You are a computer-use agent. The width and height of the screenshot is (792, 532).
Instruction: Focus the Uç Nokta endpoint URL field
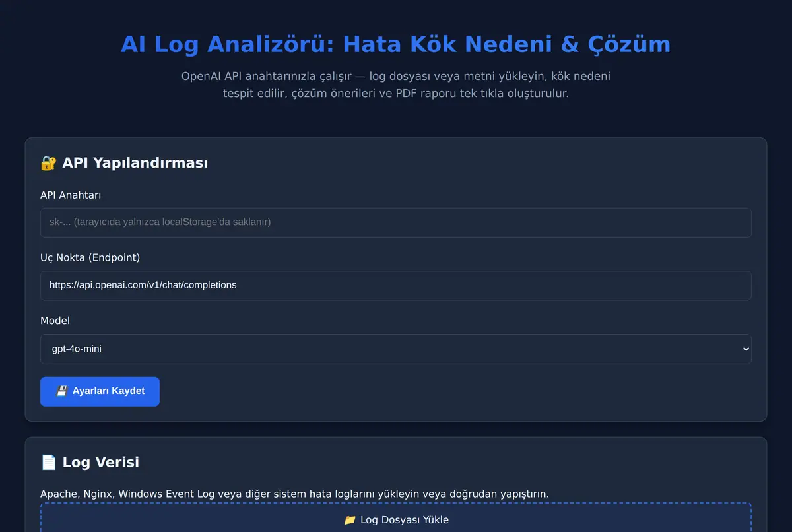point(395,286)
